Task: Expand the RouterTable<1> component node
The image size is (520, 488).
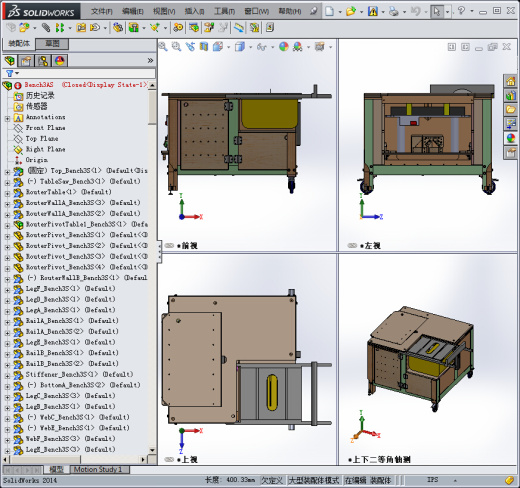Action: (x=7, y=193)
